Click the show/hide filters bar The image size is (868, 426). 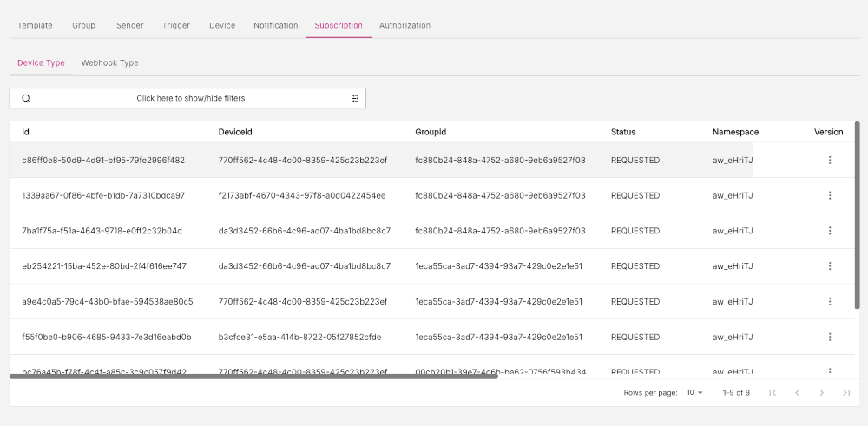[187, 99]
